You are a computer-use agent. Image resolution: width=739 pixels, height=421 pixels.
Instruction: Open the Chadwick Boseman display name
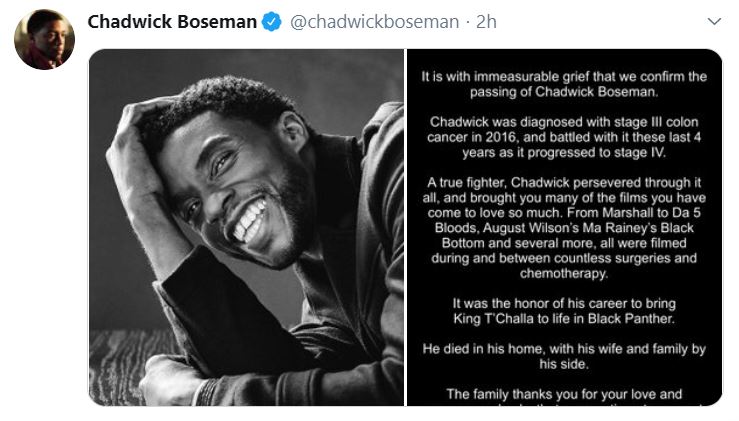(x=172, y=22)
